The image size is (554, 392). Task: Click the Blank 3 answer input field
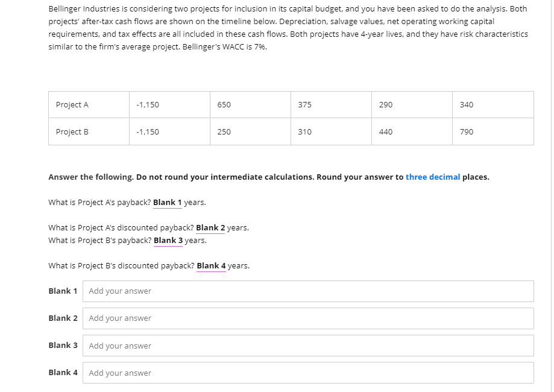(x=308, y=346)
